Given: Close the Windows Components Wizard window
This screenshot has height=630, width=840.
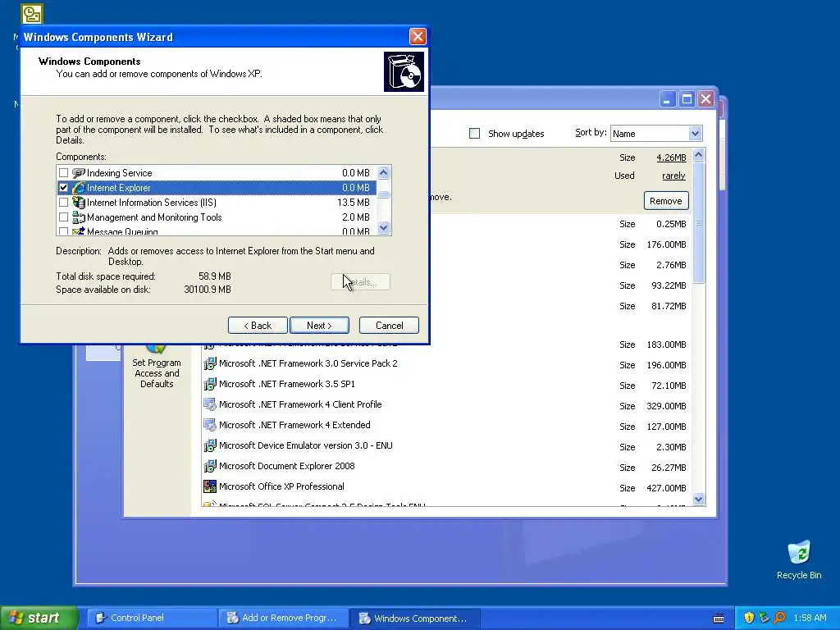Looking at the screenshot, I should point(418,36).
